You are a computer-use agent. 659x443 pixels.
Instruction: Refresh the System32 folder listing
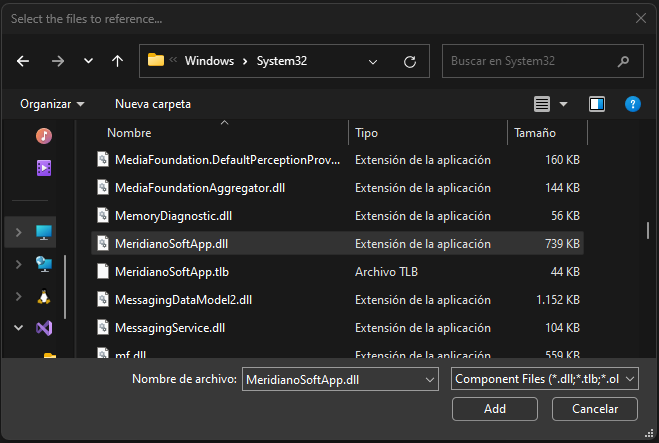(x=410, y=62)
